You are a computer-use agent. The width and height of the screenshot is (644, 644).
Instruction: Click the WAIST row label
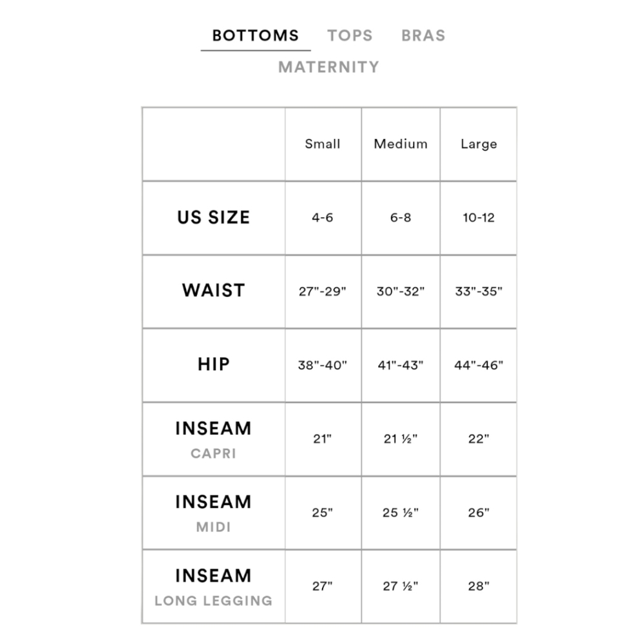click(214, 290)
